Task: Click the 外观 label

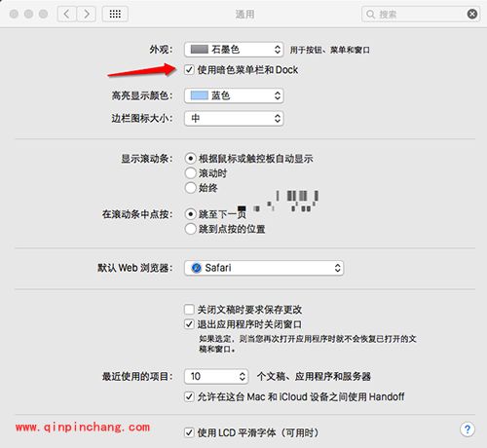Action: coord(161,50)
